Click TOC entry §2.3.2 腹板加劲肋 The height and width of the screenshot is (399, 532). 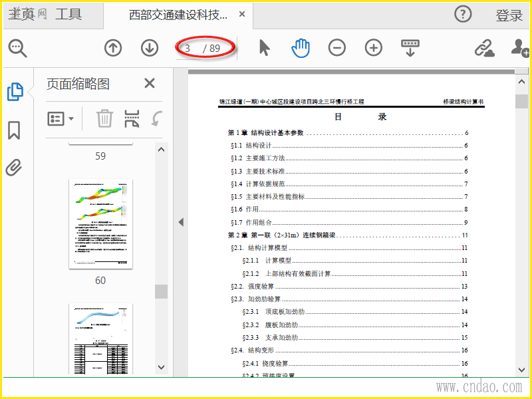pyautogui.click(x=355, y=325)
